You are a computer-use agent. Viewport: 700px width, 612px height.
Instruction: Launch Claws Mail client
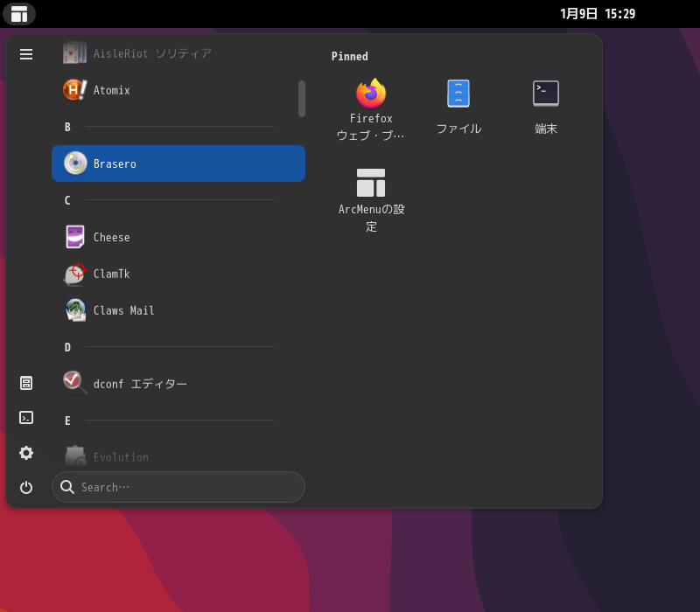[x=178, y=310]
